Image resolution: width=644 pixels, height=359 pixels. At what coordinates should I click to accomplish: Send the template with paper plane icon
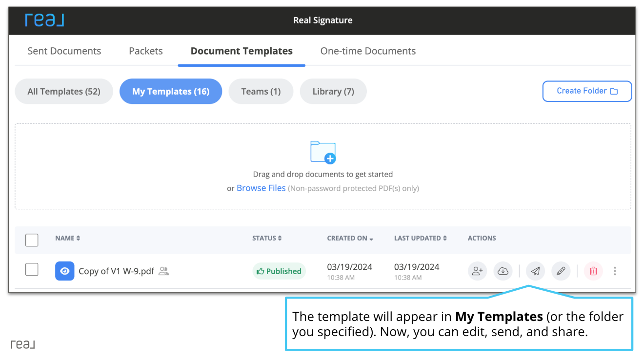[535, 271]
